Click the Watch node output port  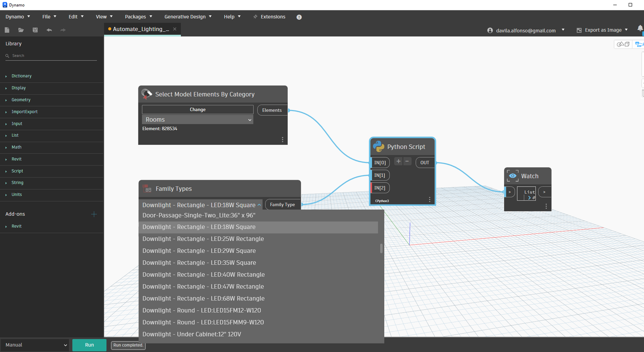pyautogui.click(x=544, y=192)
